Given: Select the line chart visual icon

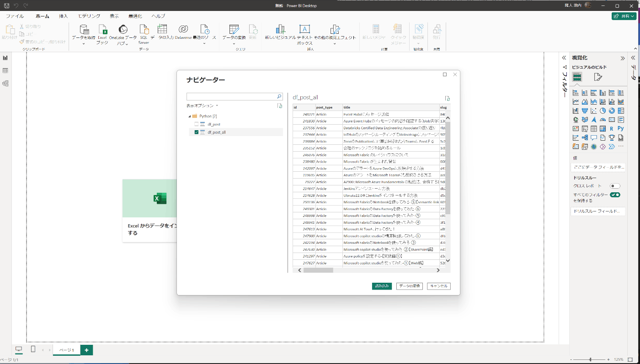Looking at the screenshot, I should (576, 102).
